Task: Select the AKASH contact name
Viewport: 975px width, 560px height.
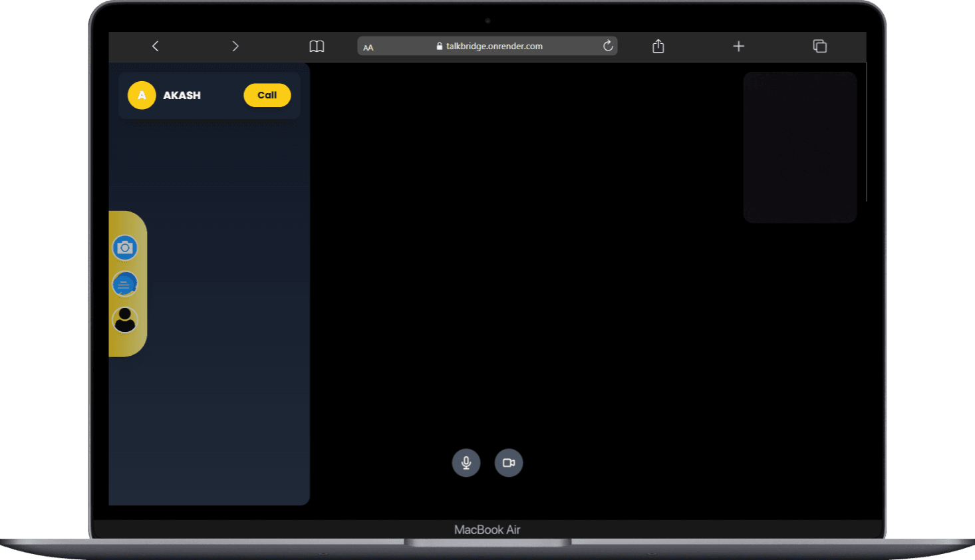Action: 182,95
